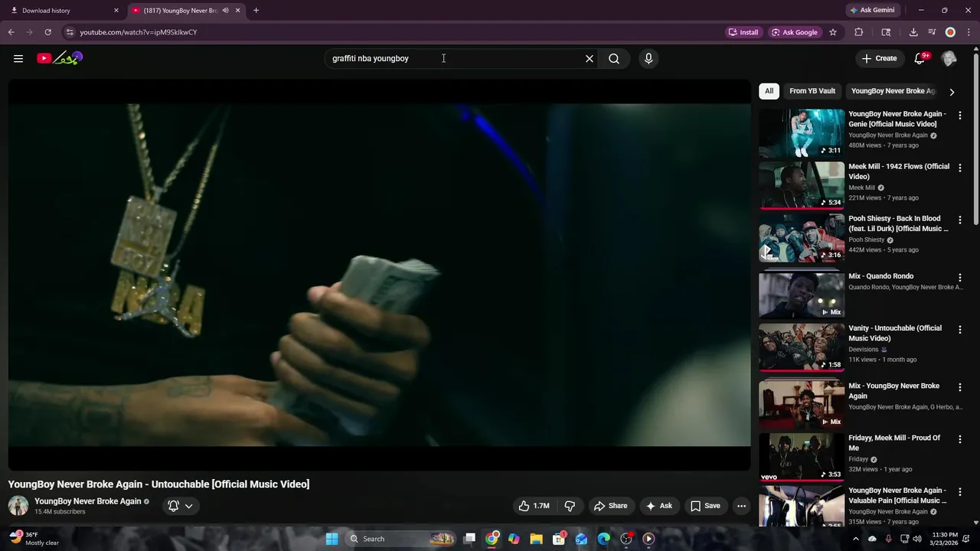Select the From YB Vault chip
This screenshot has height=551, width=980.
(x=812, y=91)
